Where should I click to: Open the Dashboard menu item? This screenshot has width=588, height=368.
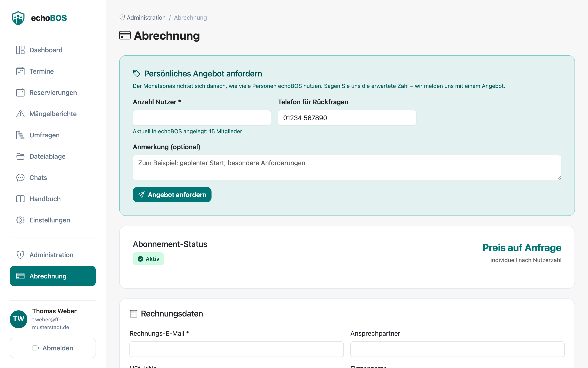coord(53,50)
